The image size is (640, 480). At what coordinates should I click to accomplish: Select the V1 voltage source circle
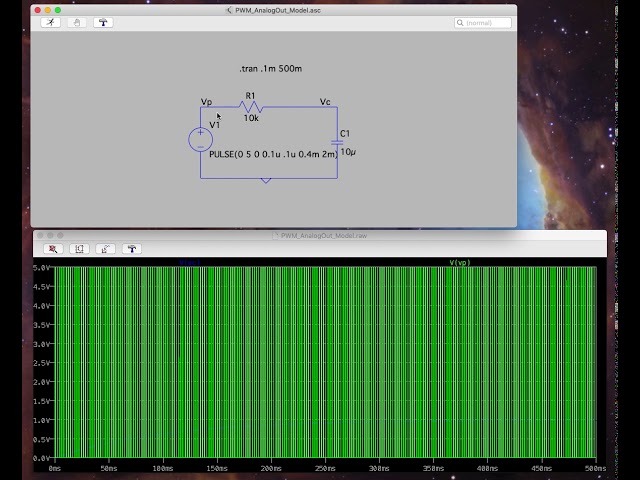point(200,139)
